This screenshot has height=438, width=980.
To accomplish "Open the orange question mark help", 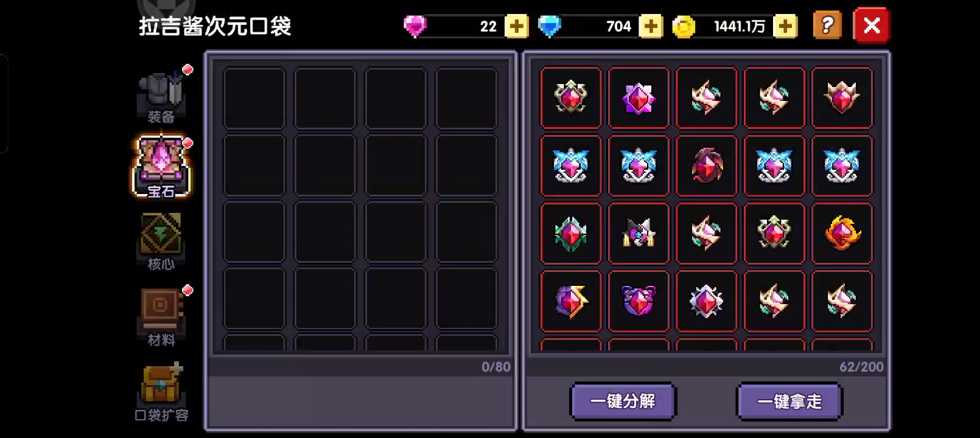I will click(x=827, y=26).
